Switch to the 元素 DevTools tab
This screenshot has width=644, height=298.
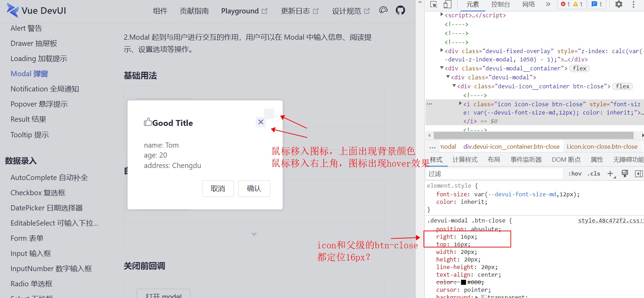[473, 4]
